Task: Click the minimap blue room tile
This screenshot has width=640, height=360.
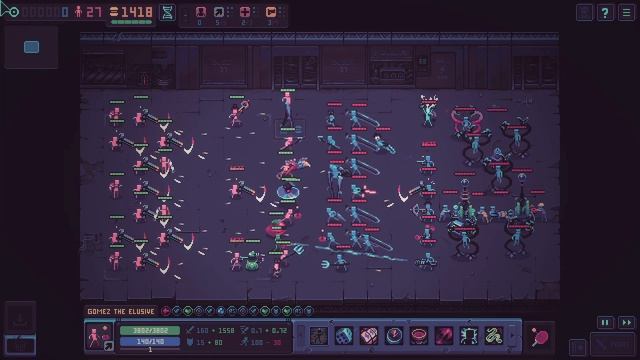Action: click(x=31, y=47)
